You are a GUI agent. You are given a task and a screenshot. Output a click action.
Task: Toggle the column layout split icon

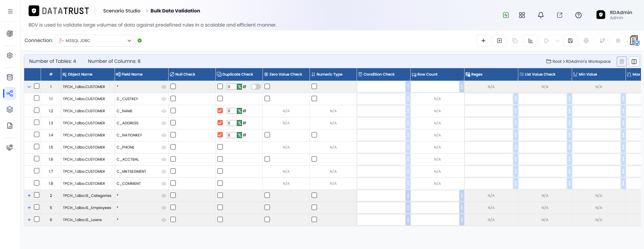(634, 61)
